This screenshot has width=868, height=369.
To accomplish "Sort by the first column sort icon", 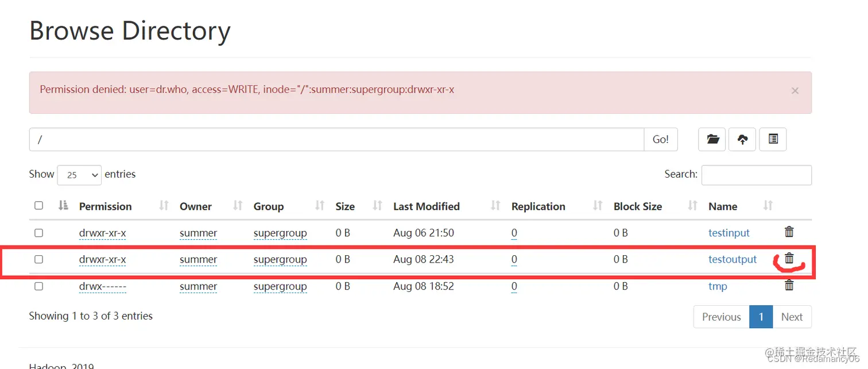I will 63,205.
